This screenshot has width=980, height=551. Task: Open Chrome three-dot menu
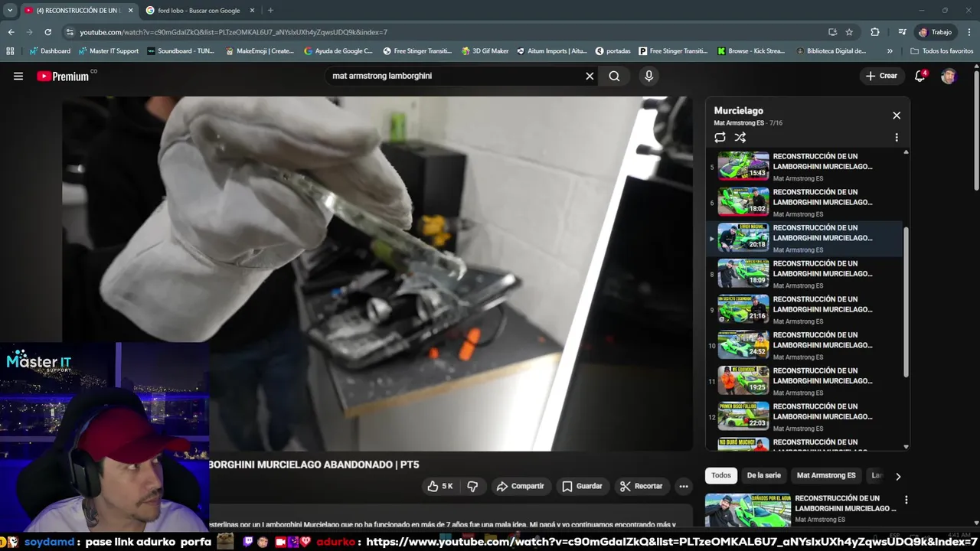(969, 32)
